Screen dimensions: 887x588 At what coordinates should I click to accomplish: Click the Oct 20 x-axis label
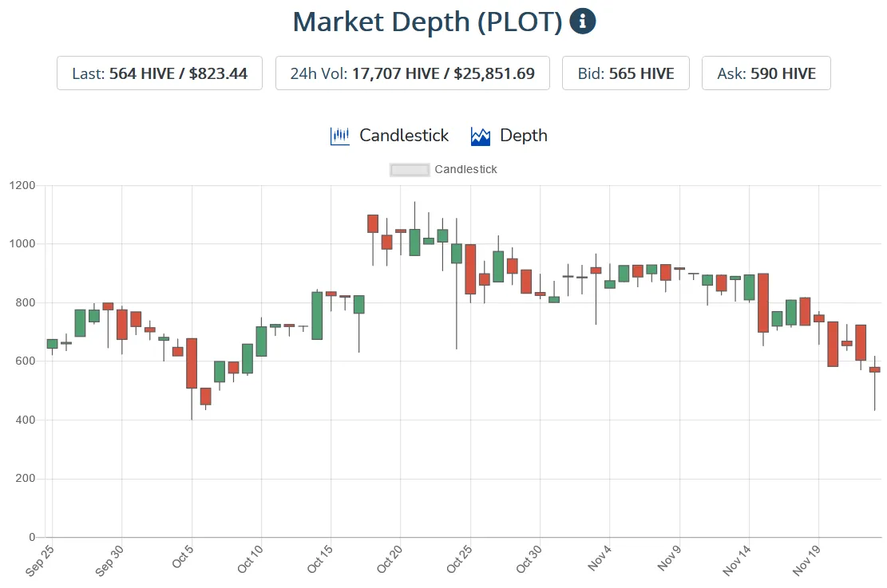coord(389,559)
